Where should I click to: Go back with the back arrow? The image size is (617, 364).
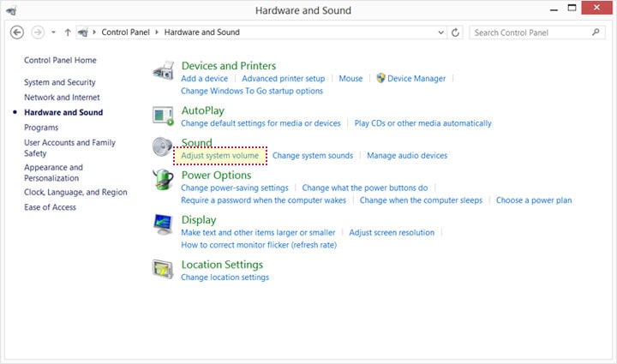(17, 33)
